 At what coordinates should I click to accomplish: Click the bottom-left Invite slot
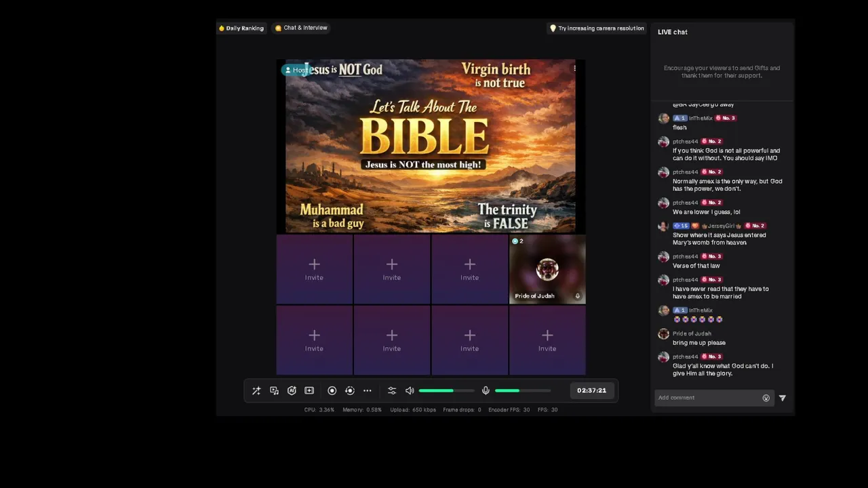[x=314, y=340]
